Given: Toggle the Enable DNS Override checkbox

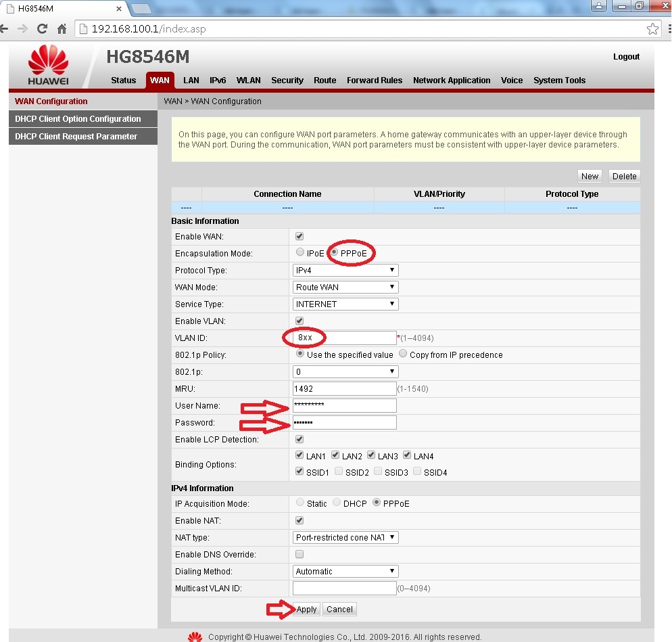Looking at the screenshot, I should [299, 555].
